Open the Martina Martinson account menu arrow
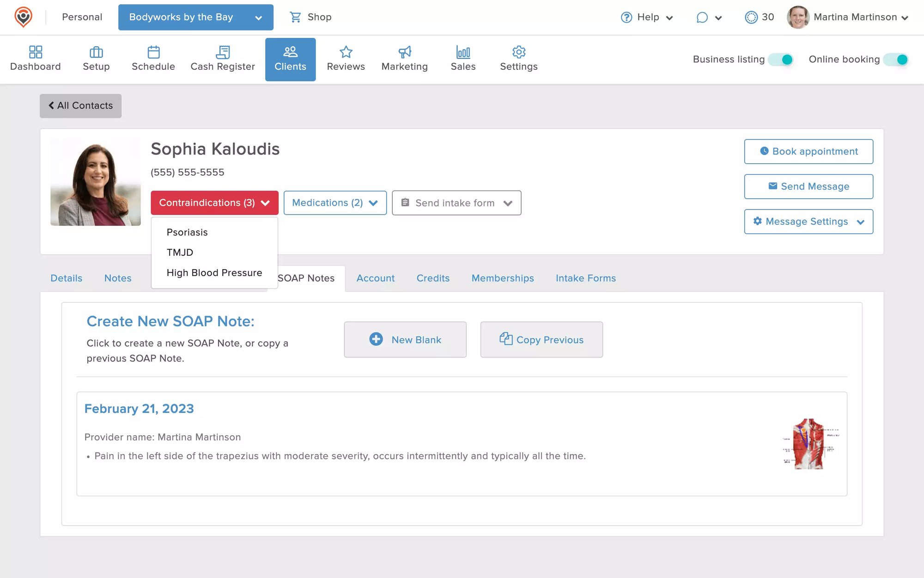 point(905,18)
